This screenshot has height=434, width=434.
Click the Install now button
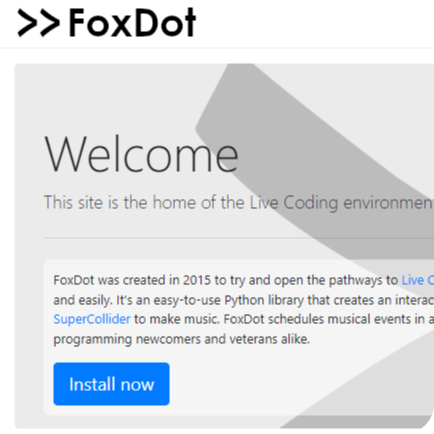point(111,384)
